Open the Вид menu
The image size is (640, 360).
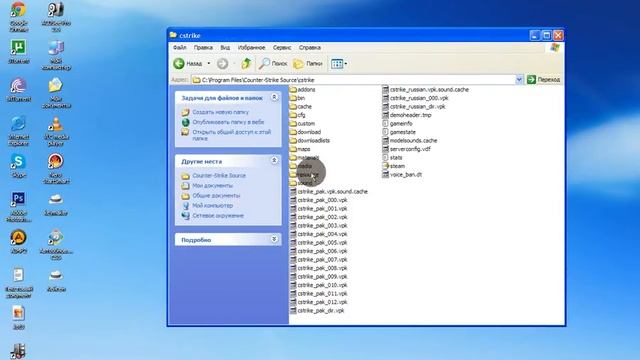point(225,48)
